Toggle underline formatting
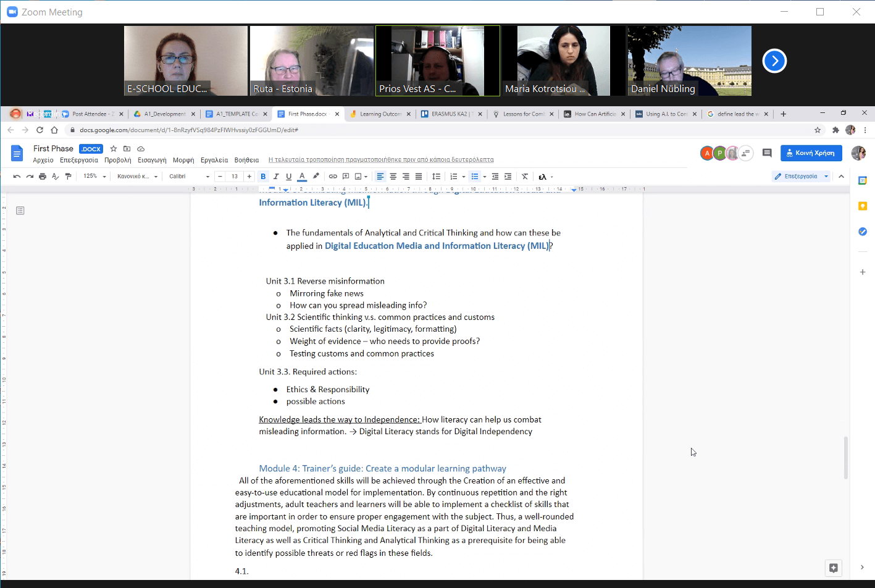 tap(288, 177)
